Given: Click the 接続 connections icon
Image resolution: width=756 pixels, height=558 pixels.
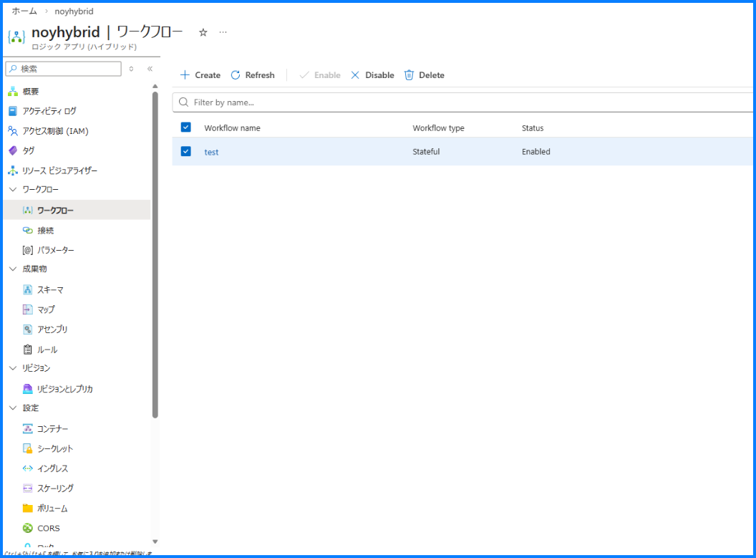Looking at the screenshot, I should [28, 231].
